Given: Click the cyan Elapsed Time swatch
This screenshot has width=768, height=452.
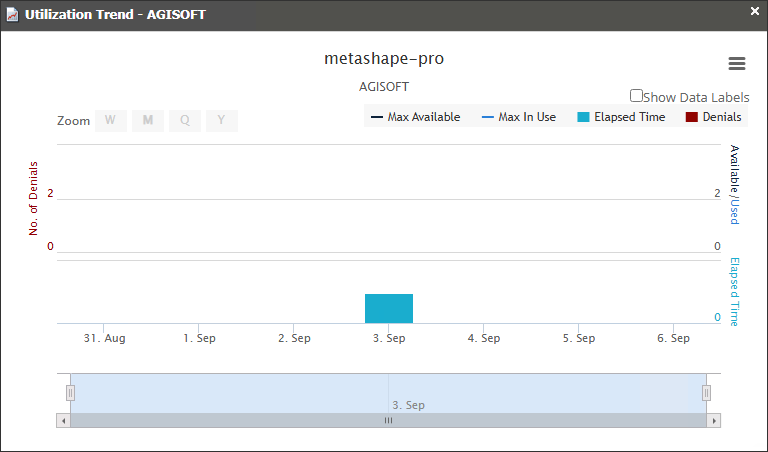Looking at the screenshot, I should coord(583,117).
